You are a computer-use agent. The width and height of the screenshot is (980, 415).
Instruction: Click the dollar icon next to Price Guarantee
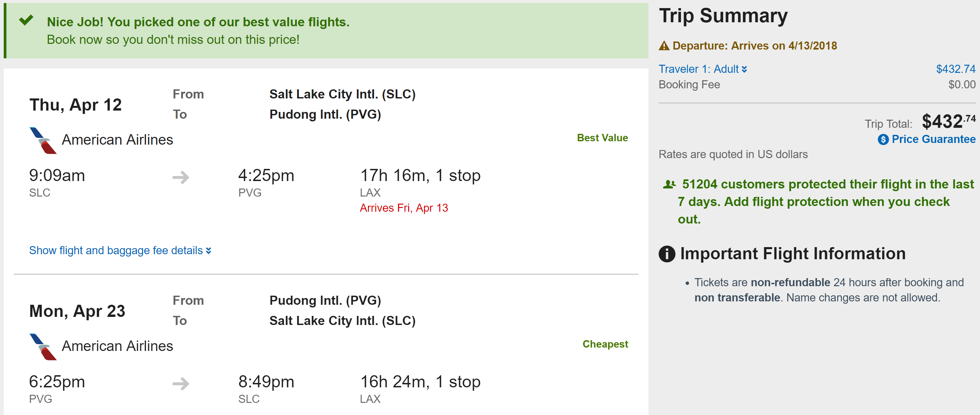pyautogui.click(x=883, y=140)
